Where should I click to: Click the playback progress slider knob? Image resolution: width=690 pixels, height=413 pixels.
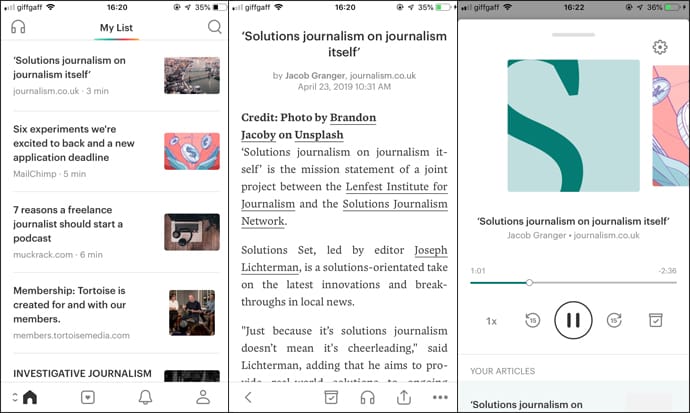[529, 282]
